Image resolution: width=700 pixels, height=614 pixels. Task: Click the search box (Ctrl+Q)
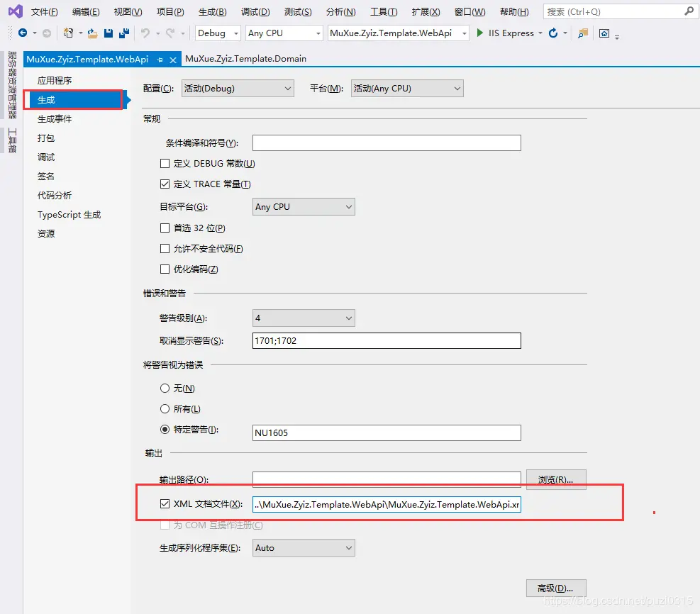(x=621, y=11)
